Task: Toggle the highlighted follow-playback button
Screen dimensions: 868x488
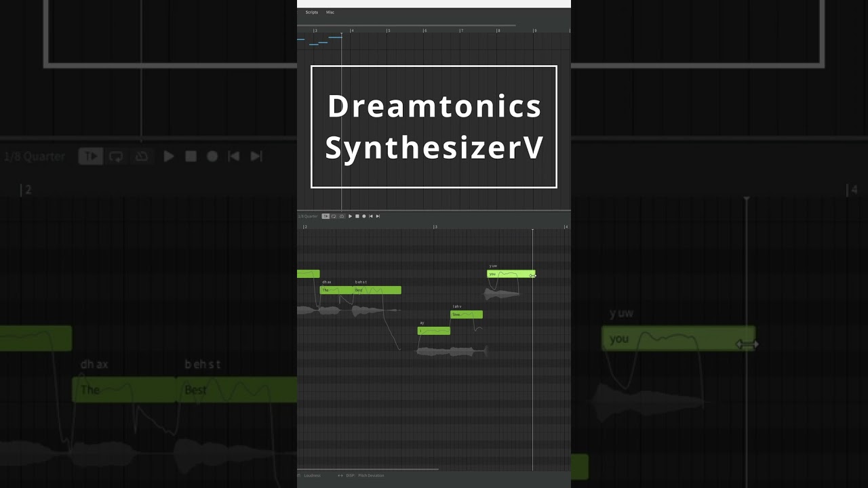Action: [x=325, y=216]
